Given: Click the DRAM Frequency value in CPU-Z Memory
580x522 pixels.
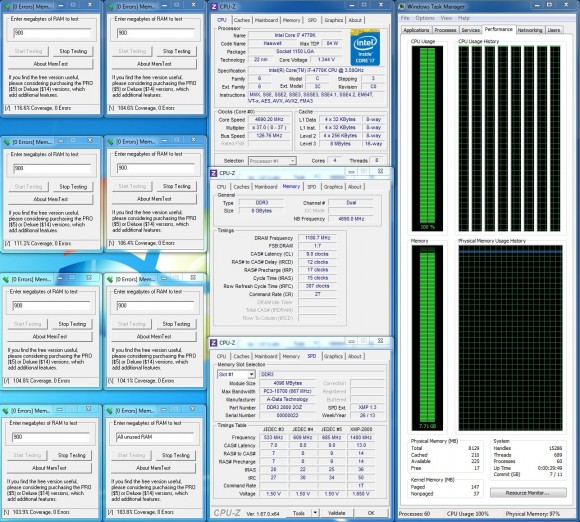Looking at the screenshot, I should pos(317,238).
